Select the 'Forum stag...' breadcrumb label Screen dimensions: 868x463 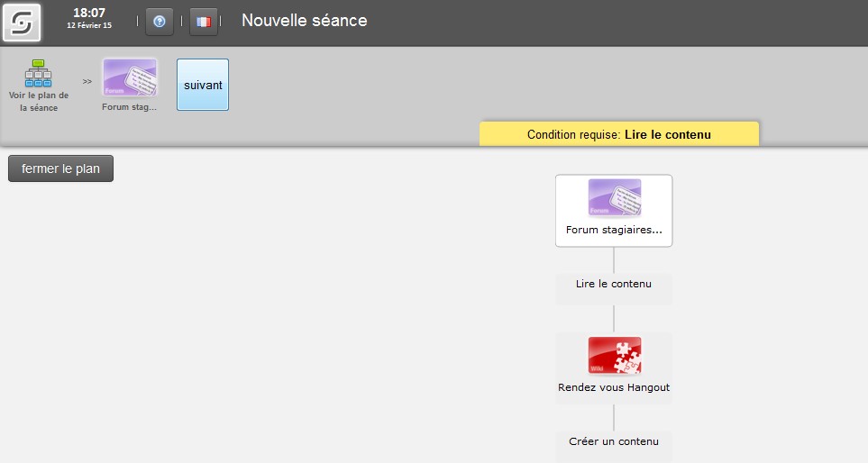tap(130, 107)
